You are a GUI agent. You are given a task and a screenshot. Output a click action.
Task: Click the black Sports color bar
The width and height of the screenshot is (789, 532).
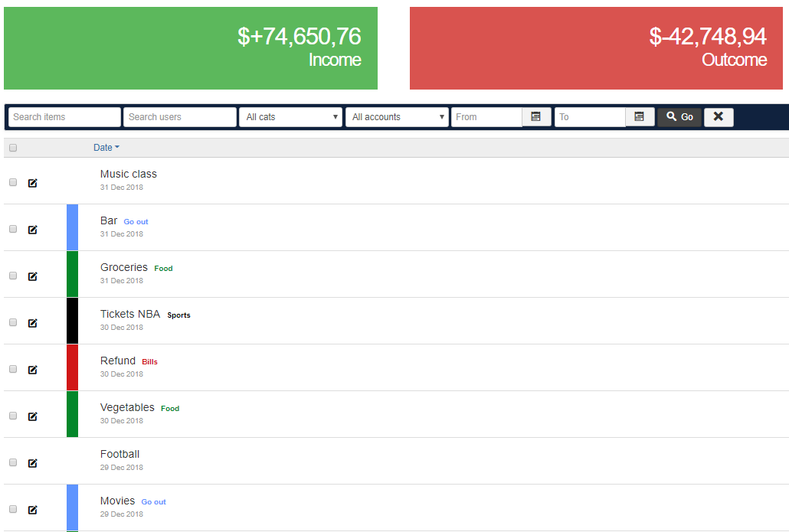click(x=72, y=321)
